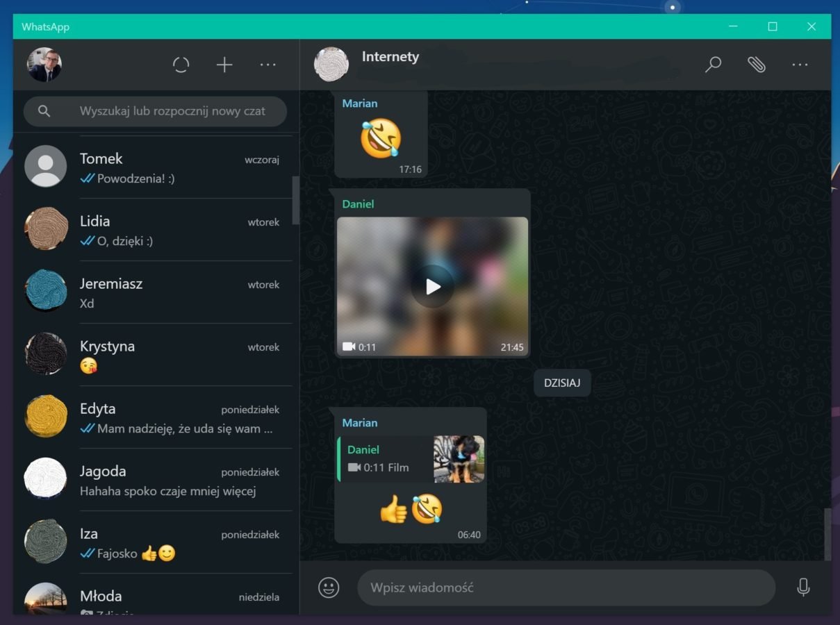
Task: Open the Internety group avatar
Action: pyautogui.click(x=331, y=65)
